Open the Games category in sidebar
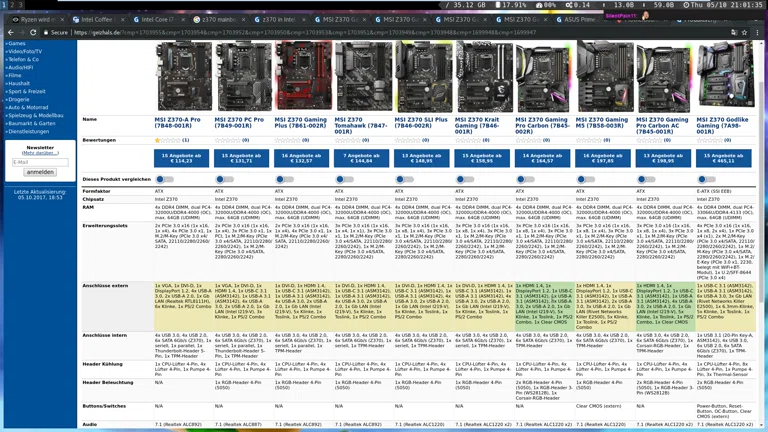The width and height of the screenshot is (768, 432). click(x=17, y=44)
